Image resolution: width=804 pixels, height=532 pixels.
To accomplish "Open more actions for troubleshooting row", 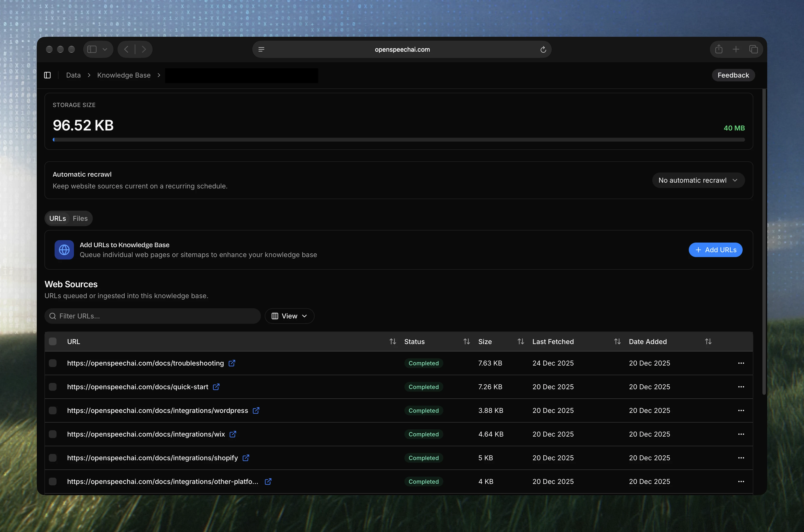I will (741, 363).
